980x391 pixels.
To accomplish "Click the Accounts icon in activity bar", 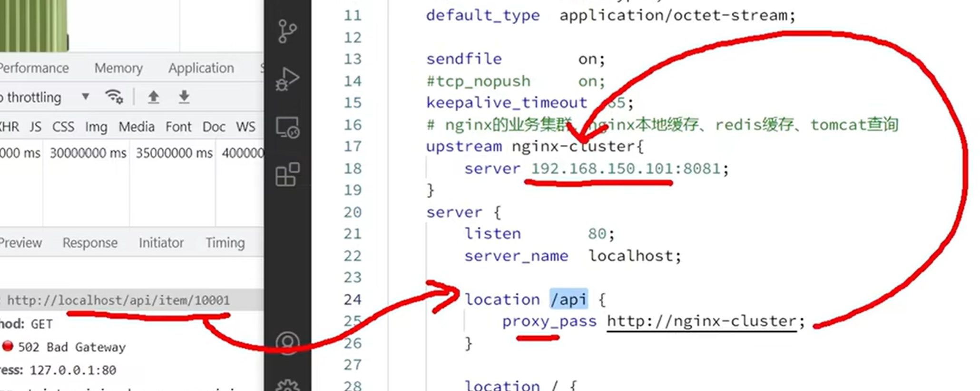I will point(287,343).
